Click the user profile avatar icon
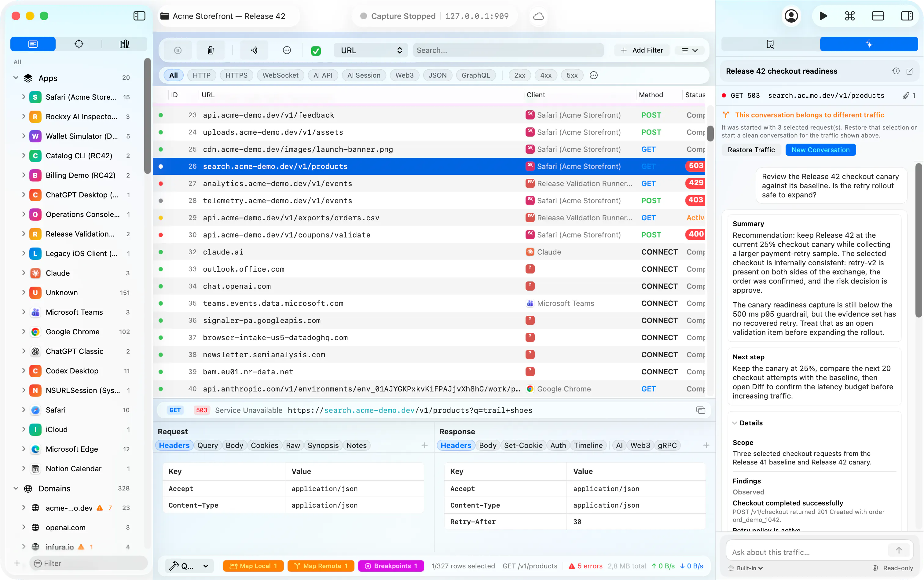The height and width of the screenshot is (580, 924). click(x=791, y=16)
